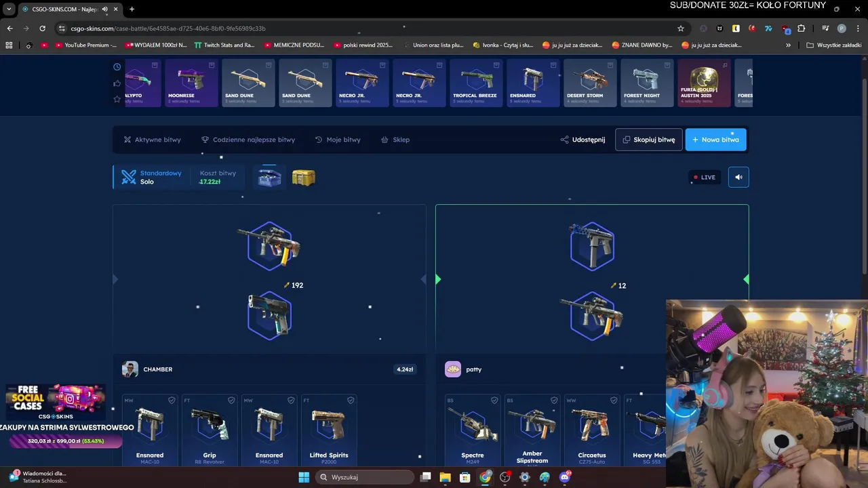This screenshot has height=488, width=868.
Task: Open the Tropical Breeze drop card
Action: (x=476, y=83)
